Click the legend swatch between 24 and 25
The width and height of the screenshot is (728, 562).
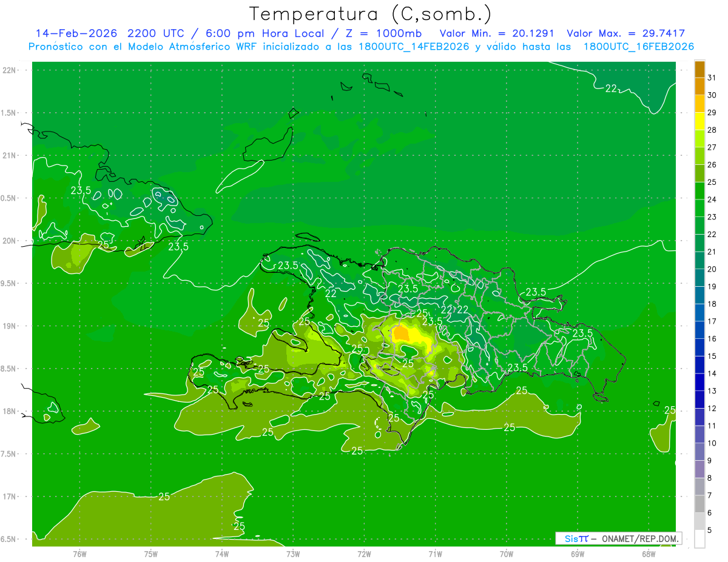[x=699, y=191]
